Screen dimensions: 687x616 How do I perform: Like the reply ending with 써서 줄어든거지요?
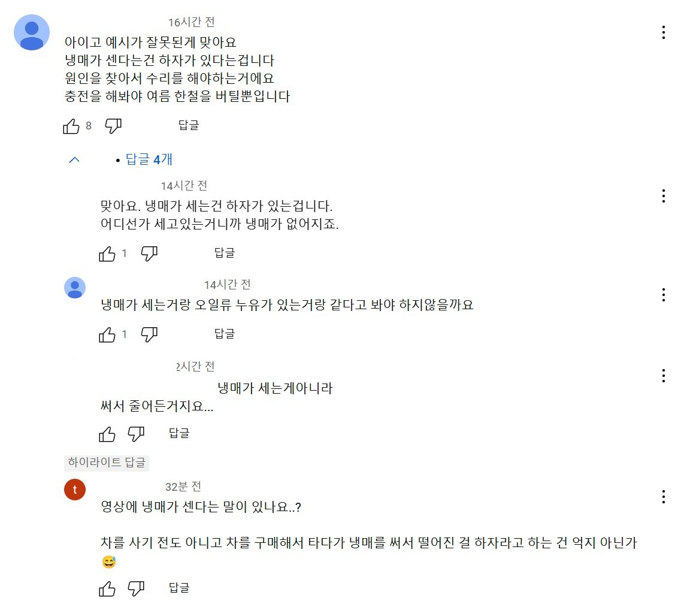point(107,433)
